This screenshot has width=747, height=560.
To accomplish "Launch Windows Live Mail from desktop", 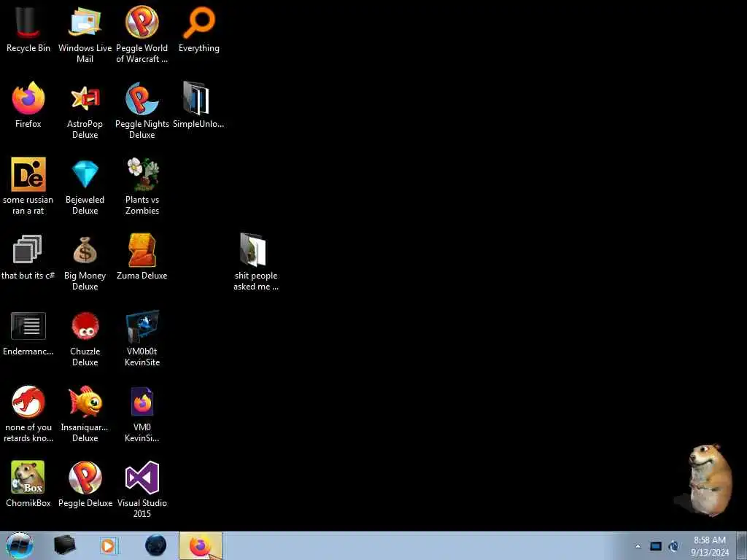I will tap(85, 21).
